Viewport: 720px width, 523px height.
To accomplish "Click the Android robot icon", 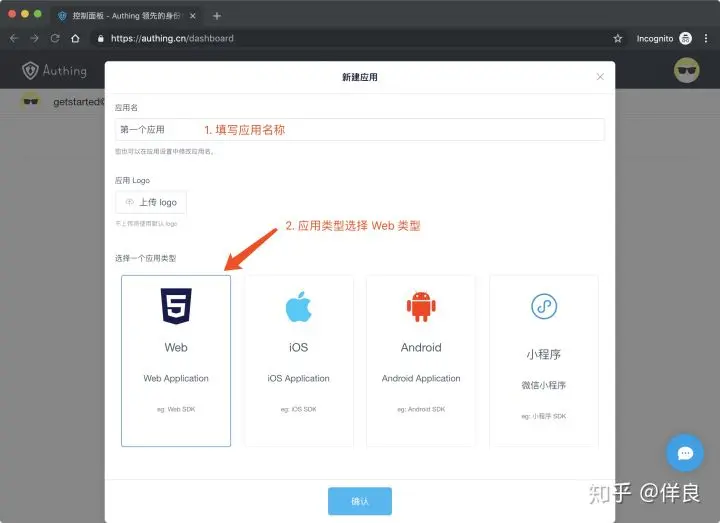I will pyautogui.click(x=421, y=306).
